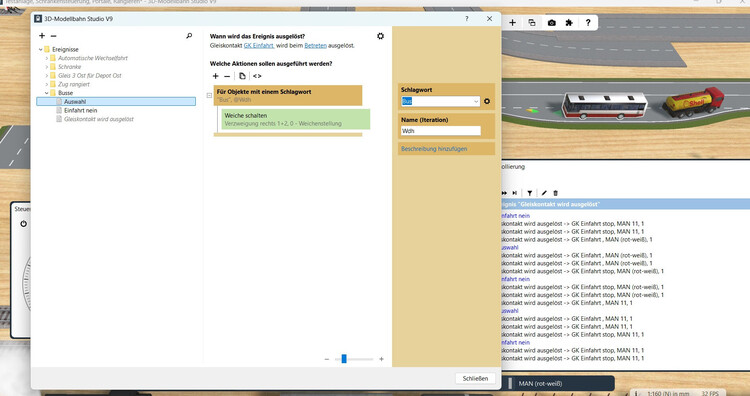Open the Schlagwort dropdown
The image size is (750, 396).
pos(475,101)
